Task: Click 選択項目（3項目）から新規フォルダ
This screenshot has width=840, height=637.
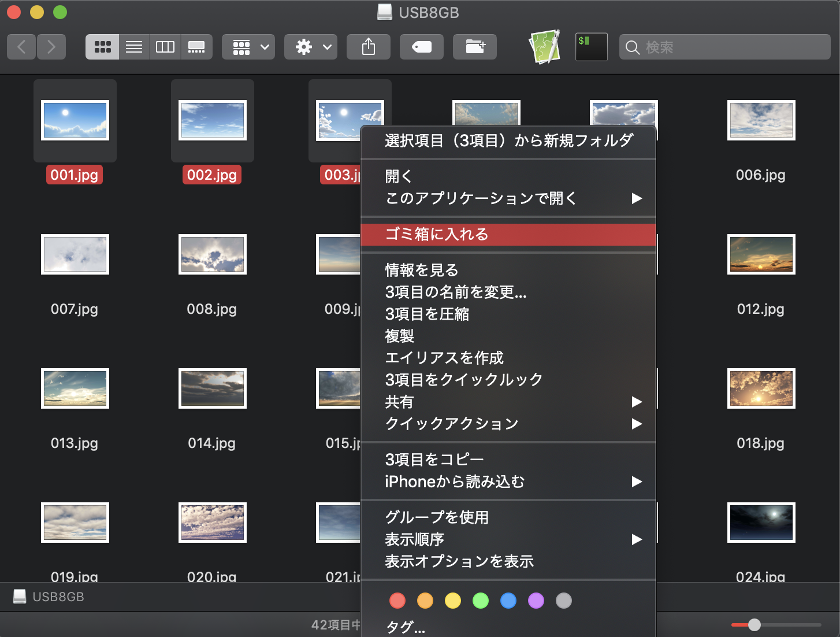Action: pyautogui.click(x=508, y=140)
